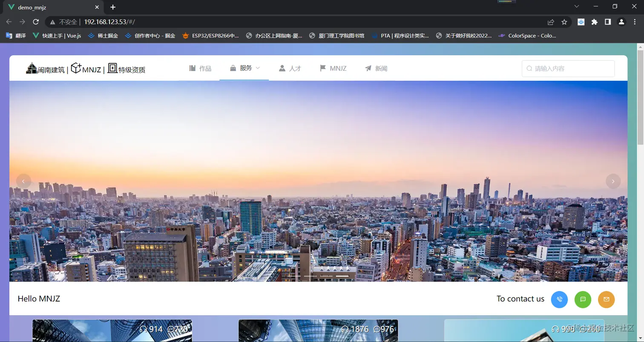This screenshot has width=644, height=342.
Task: Open the 快速上手 | Vue.js bookmark
Action: click(x=57, y=36)
